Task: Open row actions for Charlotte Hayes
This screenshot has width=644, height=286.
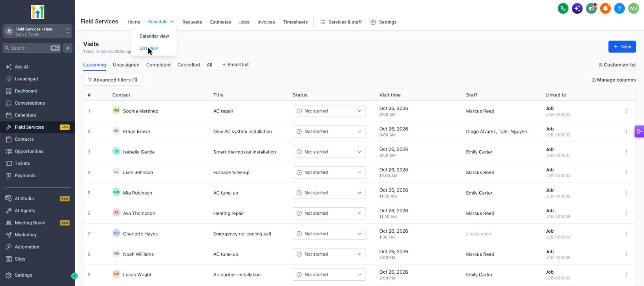Action: 626,234
